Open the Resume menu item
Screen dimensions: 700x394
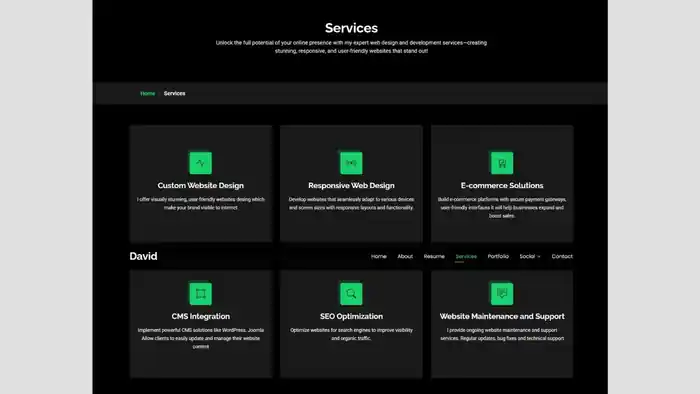[434, 256]
